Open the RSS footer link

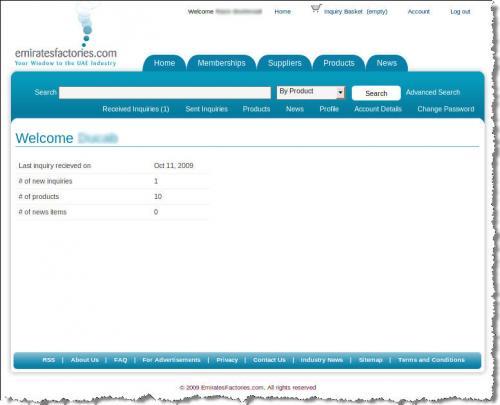(x=49, y=360)
